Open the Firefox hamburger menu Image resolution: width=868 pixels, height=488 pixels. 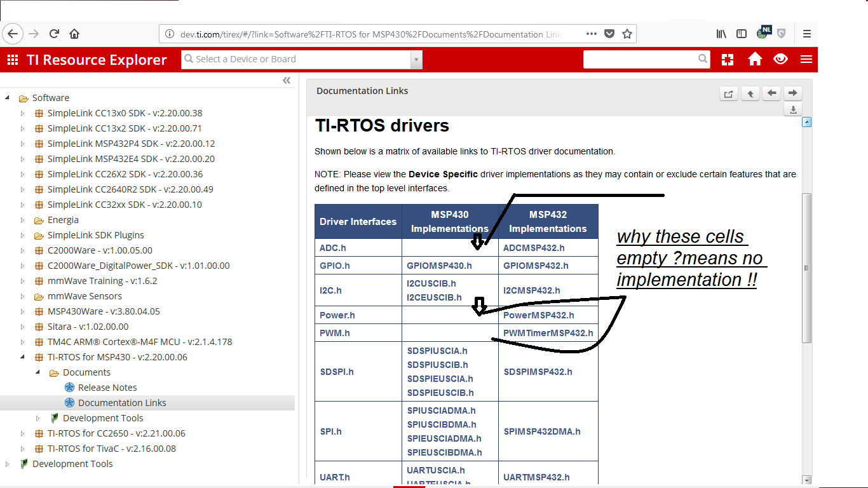(806, 34)
